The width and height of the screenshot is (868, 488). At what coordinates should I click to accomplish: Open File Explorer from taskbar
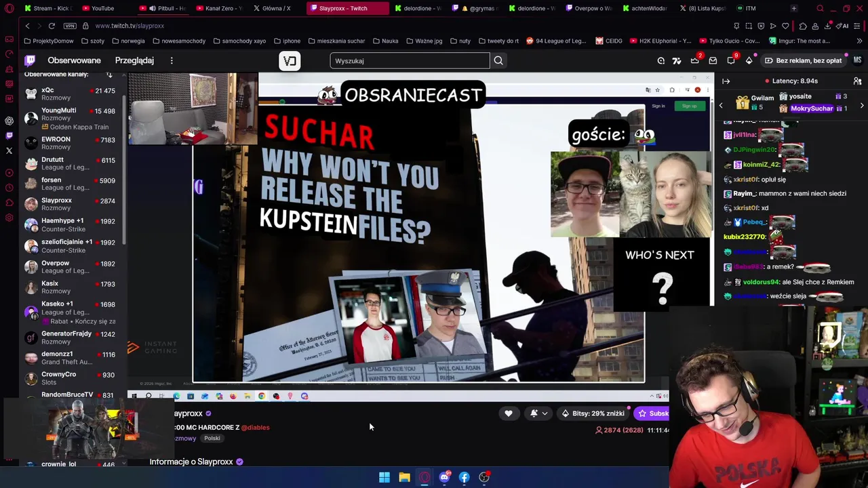pos(404,477)
